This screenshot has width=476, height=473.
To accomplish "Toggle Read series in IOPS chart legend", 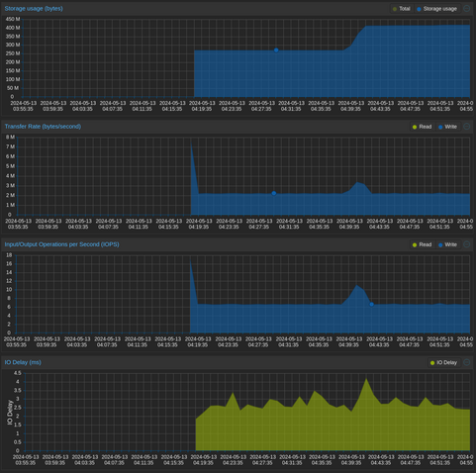I will [422, 244].
